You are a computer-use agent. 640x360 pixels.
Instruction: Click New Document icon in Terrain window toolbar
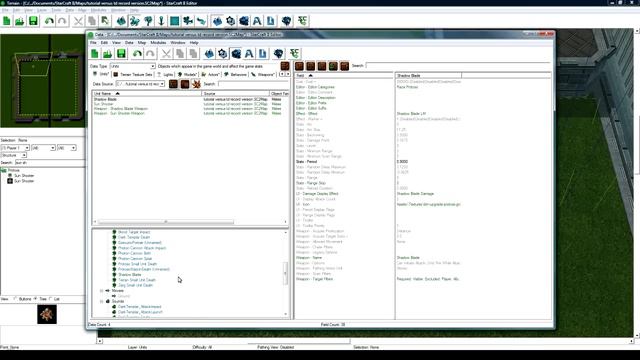[x=7, y=21]
